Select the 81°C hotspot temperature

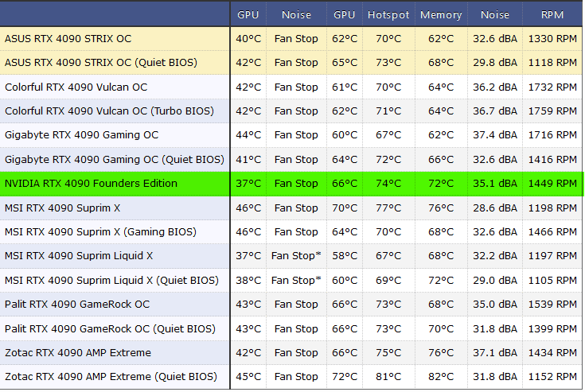[388, 377]
